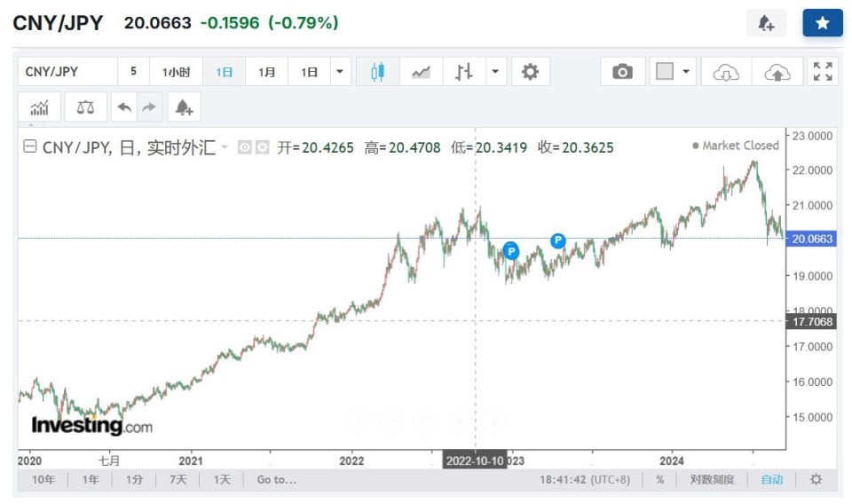Click the 10年 range button
This screenshot has width=852, height=504.
point(43,479)
